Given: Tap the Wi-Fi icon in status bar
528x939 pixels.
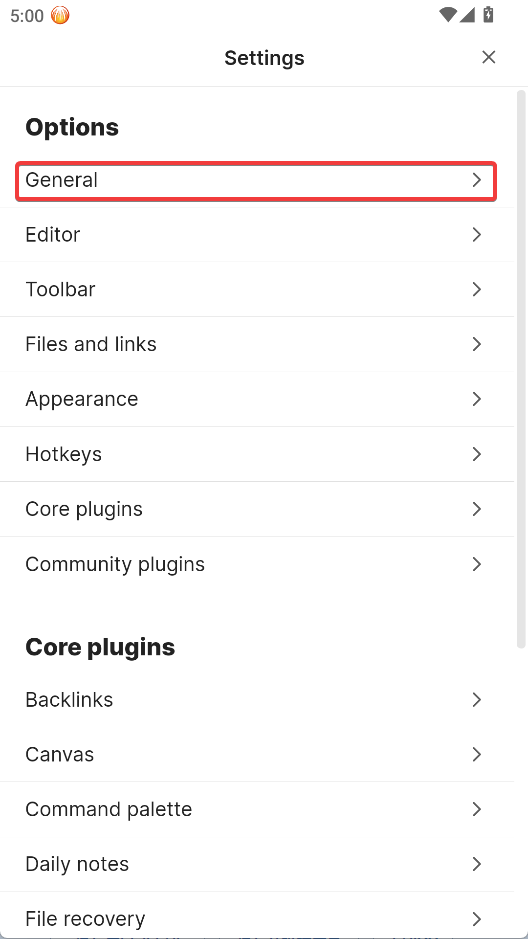Looking at the screenshot, I should [x=447, y=15].
